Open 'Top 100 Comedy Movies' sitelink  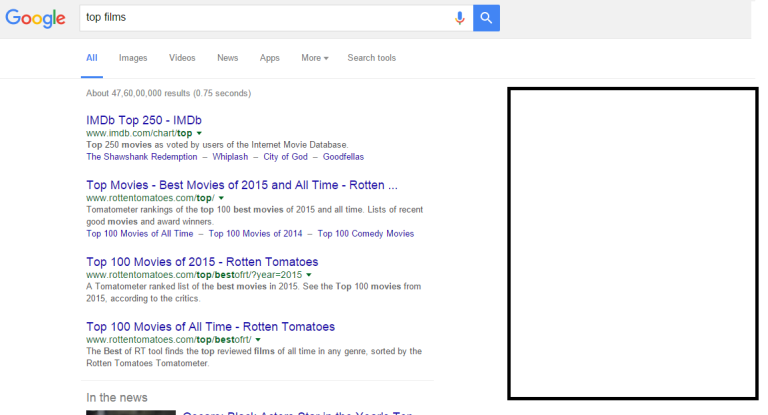click(366, 234)
